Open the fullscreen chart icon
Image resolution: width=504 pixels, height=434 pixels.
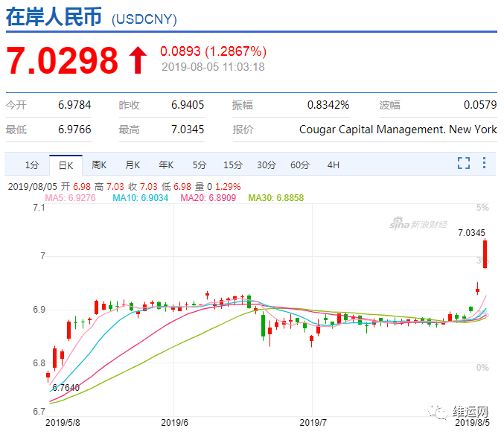point(464,163)
